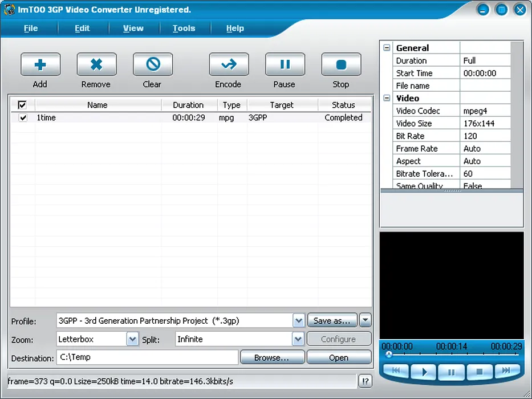Click the Duration value Full
Viewport: 532px width, 399px height.
point(485,60)
